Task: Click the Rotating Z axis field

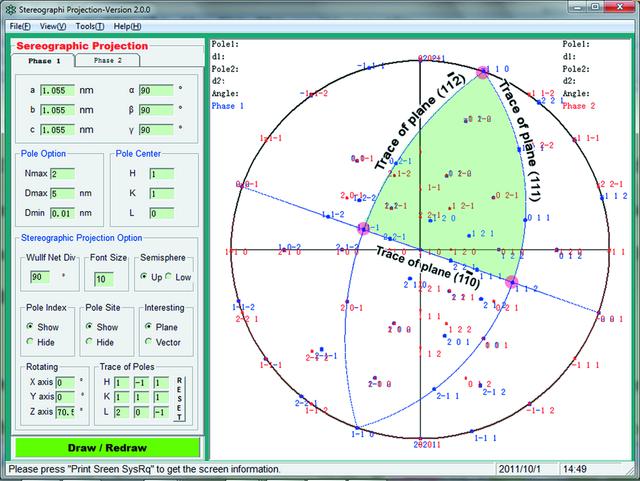Action: (65, 412)
